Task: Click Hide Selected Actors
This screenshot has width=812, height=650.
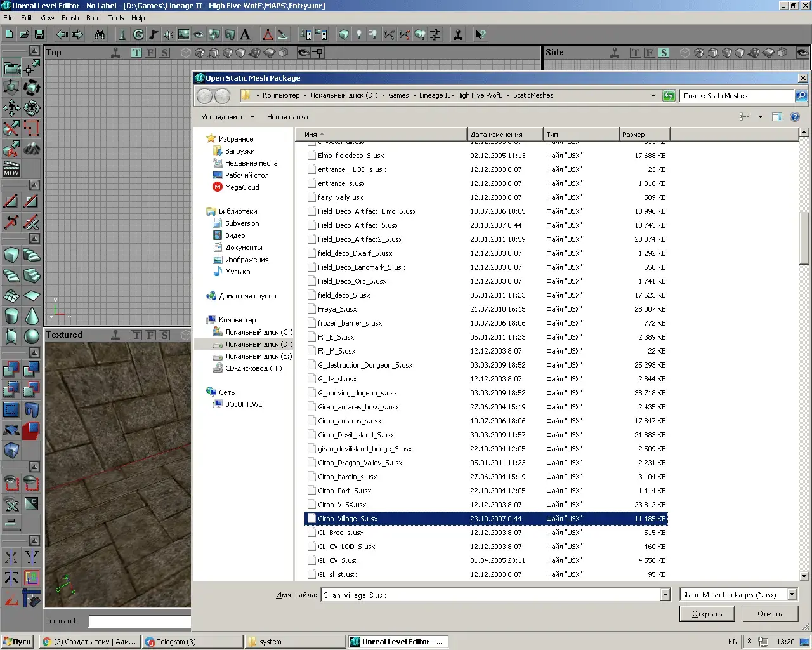Action: (32, 484)
